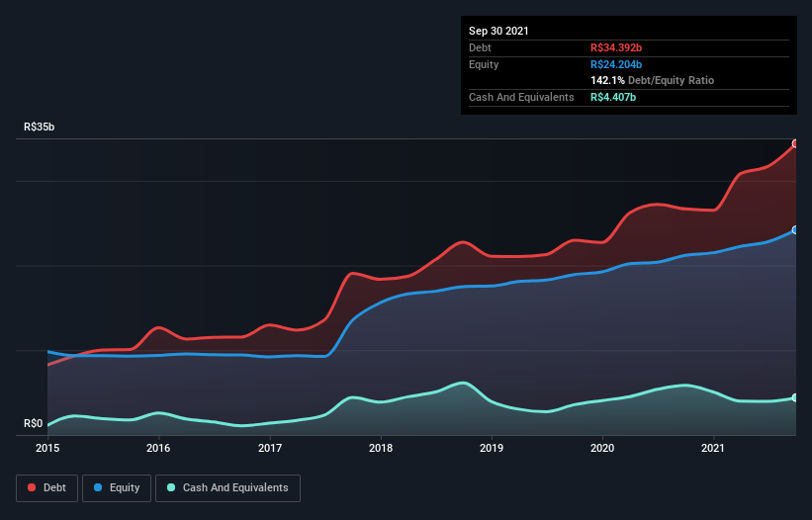812x520 pixels.
Task: Click the 2018 x-axis label
Action: point(380,448)
